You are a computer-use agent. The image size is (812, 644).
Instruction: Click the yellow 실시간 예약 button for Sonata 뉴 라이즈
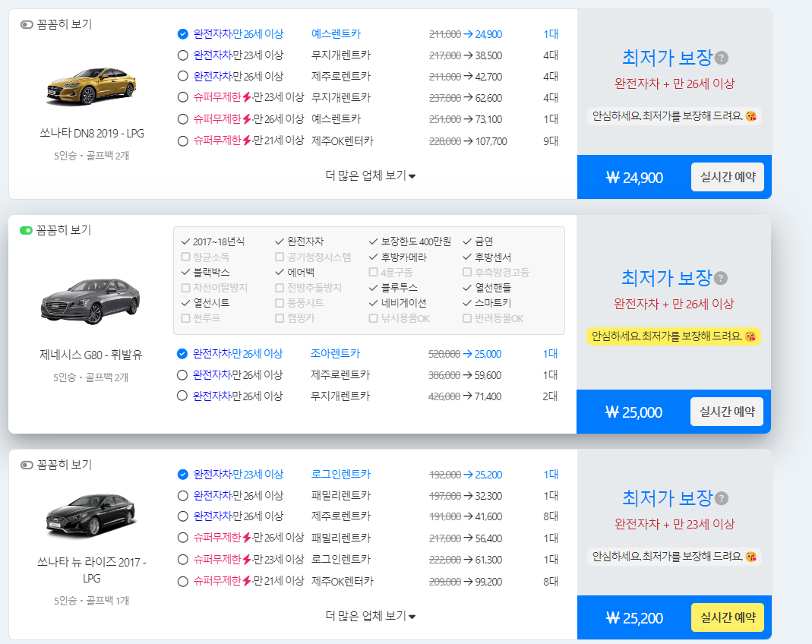[x=727, y=617]
